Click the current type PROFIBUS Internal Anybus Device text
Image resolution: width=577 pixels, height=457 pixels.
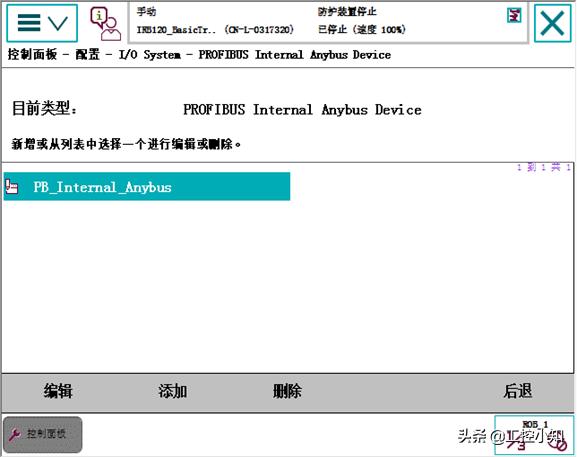point(302,110)
